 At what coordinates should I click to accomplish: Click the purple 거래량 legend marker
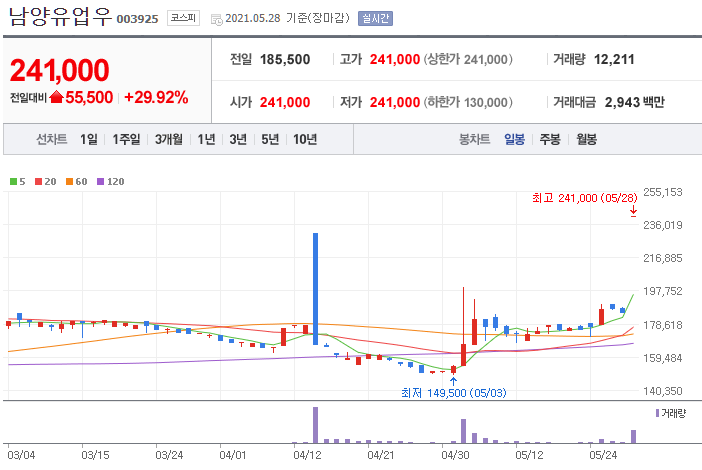657,413
